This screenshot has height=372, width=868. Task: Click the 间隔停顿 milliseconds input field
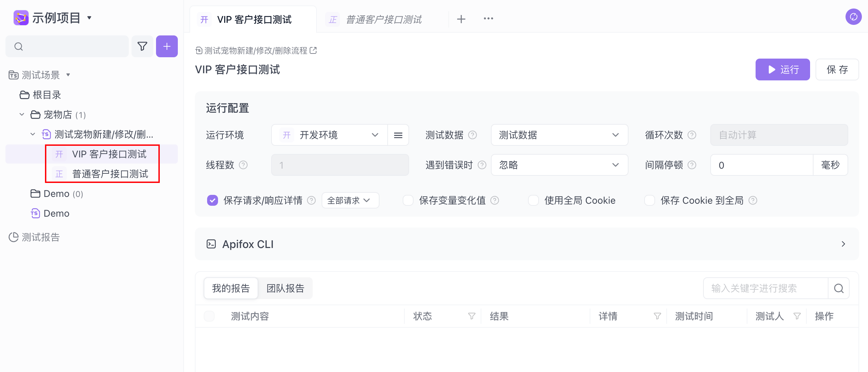click(x=761, y=165)
